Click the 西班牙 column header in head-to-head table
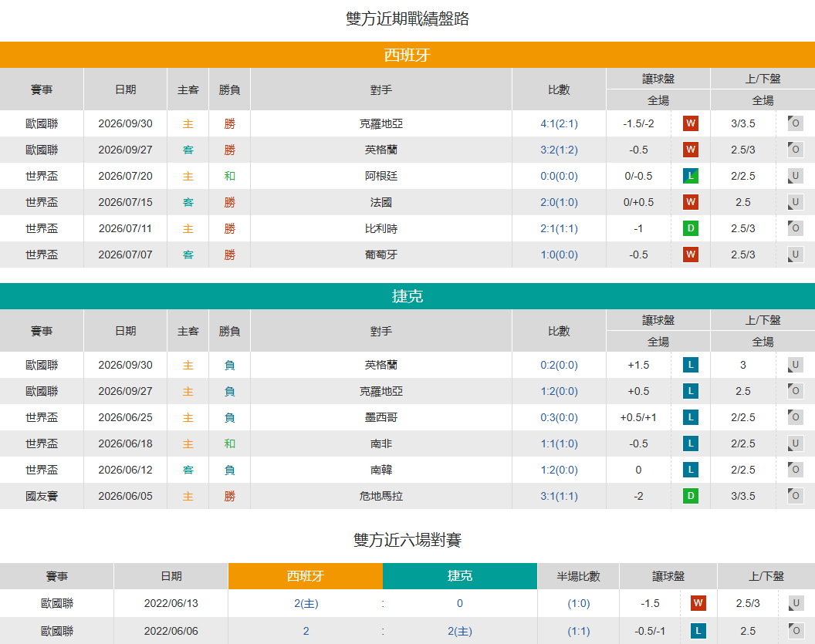815x644 pixels. point(306,576)
